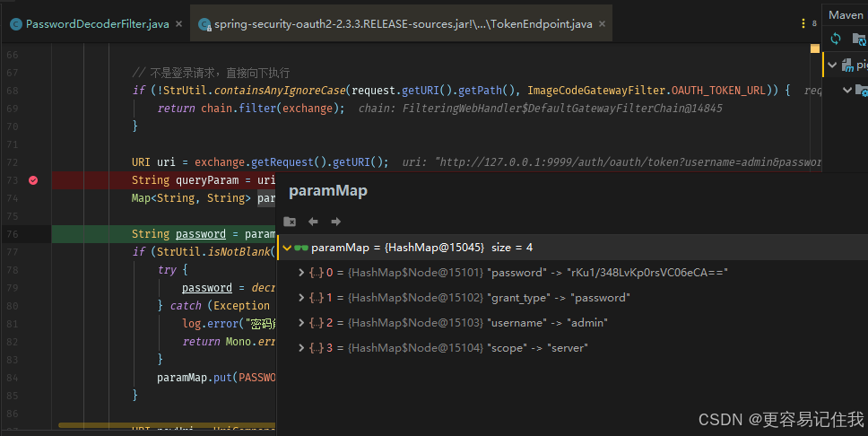Select the grant_type map entry row
Image resolution: width=868 pixels, height=436 pixels.
pos(572,298)
